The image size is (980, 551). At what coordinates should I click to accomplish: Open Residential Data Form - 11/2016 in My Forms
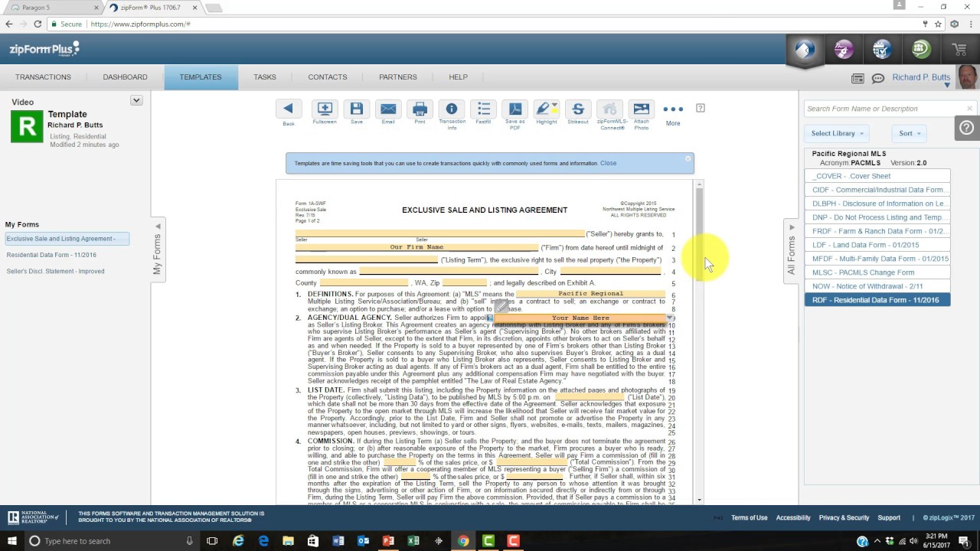(51, 255)
